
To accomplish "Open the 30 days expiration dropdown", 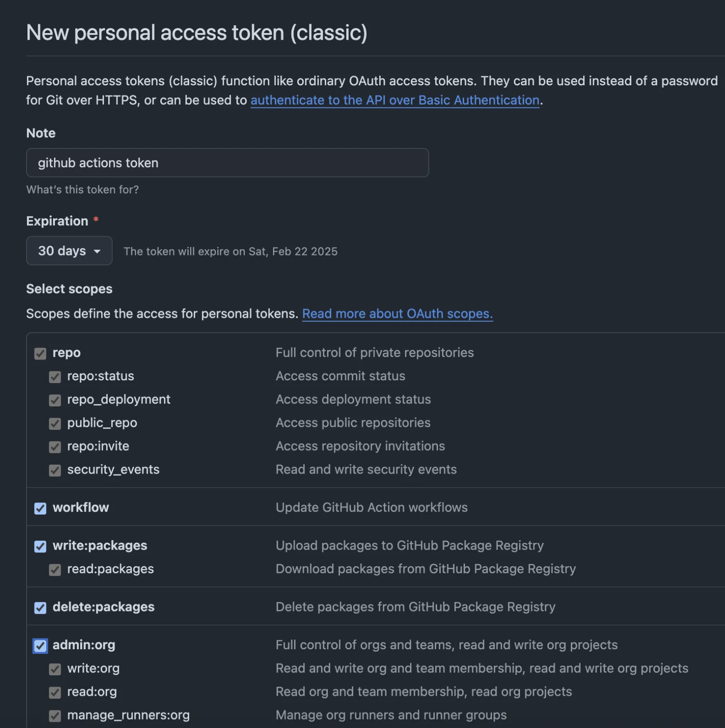I will point(69,251).
